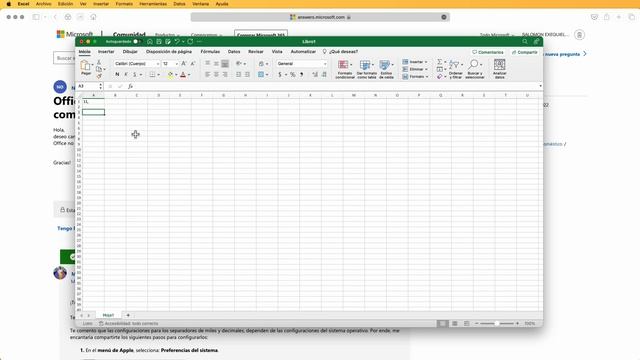
Task: Click Analizar datos icon
Action: pyautogui.click(x=499, y=64)
